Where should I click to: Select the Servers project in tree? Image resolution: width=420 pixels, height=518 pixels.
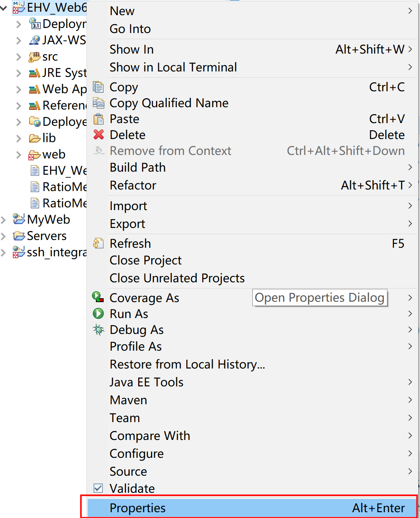tap(47, 236)
